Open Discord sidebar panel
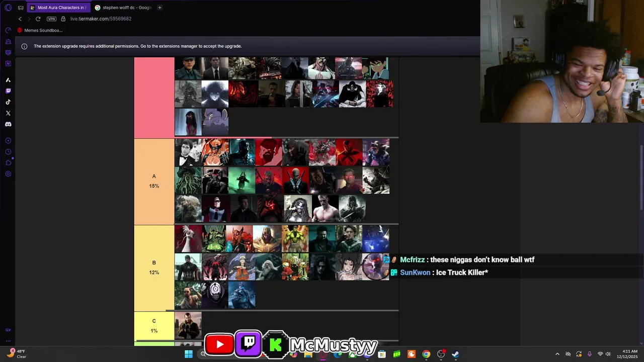Image resolution: width=644 pixels, height=362 pixels. coord(8,124)
